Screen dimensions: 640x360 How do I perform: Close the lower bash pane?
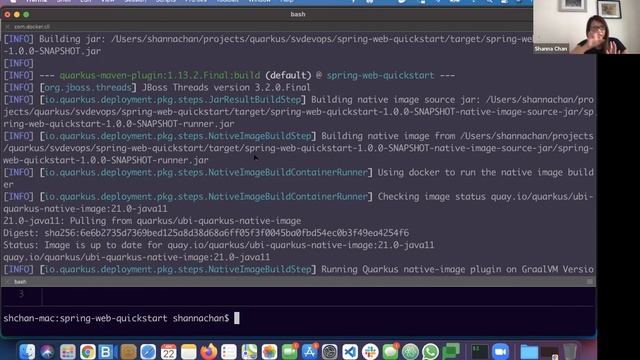pos(7,282)
